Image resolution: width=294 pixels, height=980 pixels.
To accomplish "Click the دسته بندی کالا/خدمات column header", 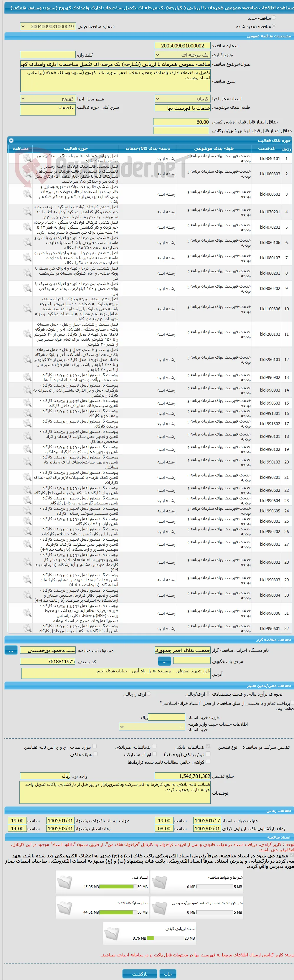I will tap(148, 149).
